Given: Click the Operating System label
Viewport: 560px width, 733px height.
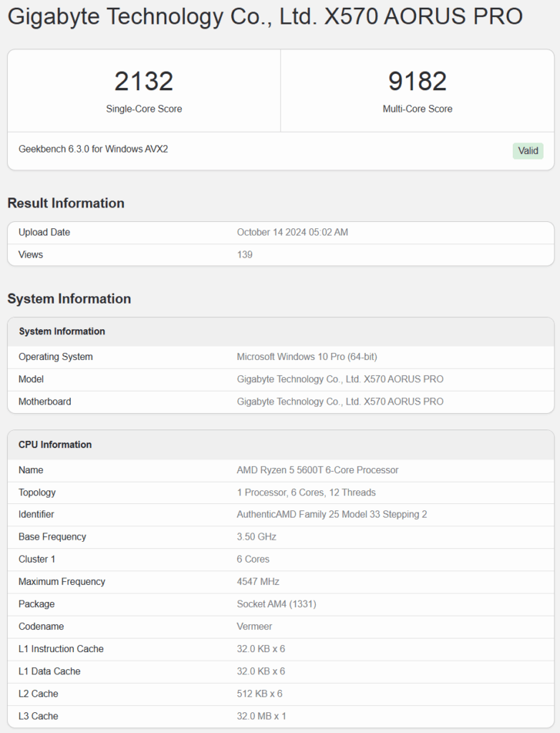Looking at the screenshot, I should tap(56, 356).
